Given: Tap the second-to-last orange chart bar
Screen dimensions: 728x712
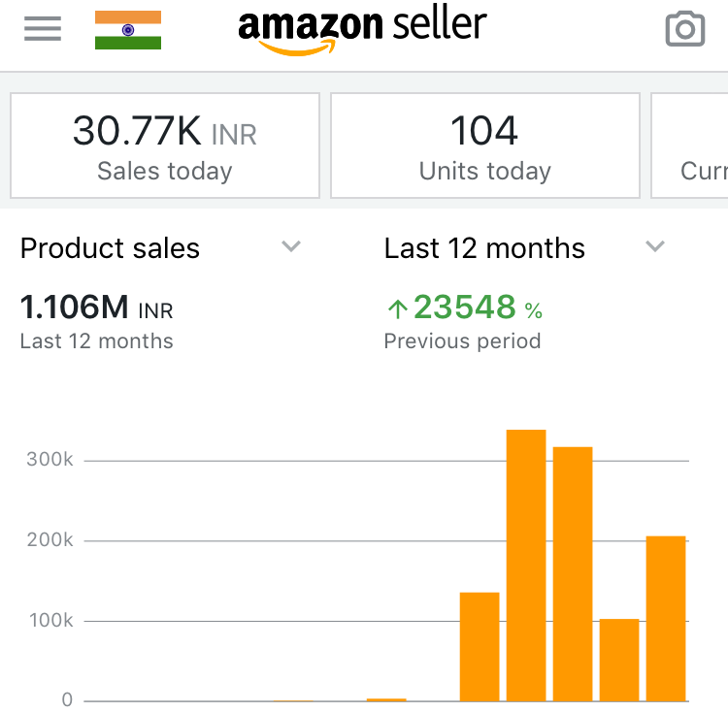Looking at the screenshot, I should point(619,660).
